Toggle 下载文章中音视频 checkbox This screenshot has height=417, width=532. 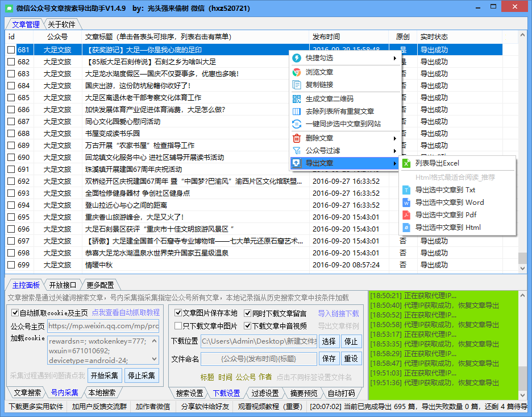coord(248,326)
